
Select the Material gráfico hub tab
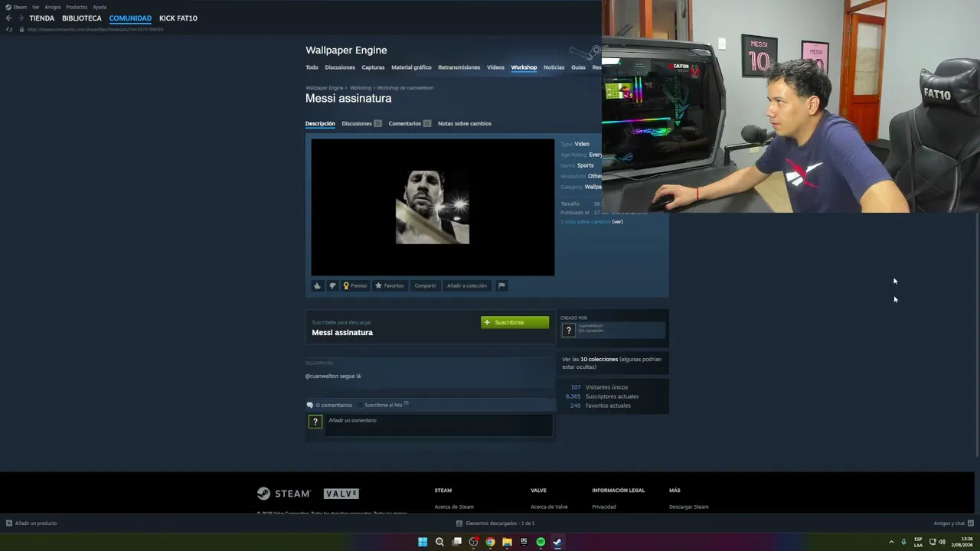pos(411,67)
